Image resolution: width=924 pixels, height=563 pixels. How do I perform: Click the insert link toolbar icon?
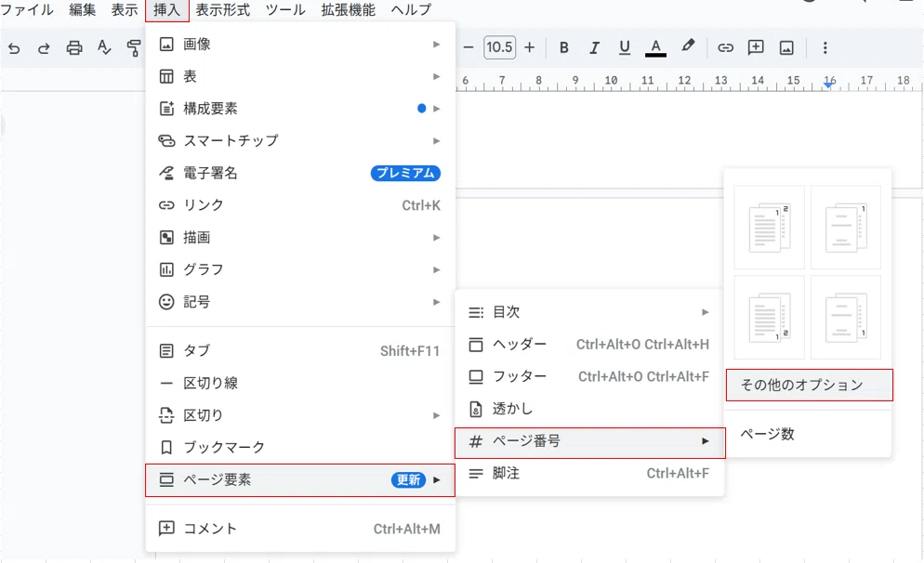point(725,47)
